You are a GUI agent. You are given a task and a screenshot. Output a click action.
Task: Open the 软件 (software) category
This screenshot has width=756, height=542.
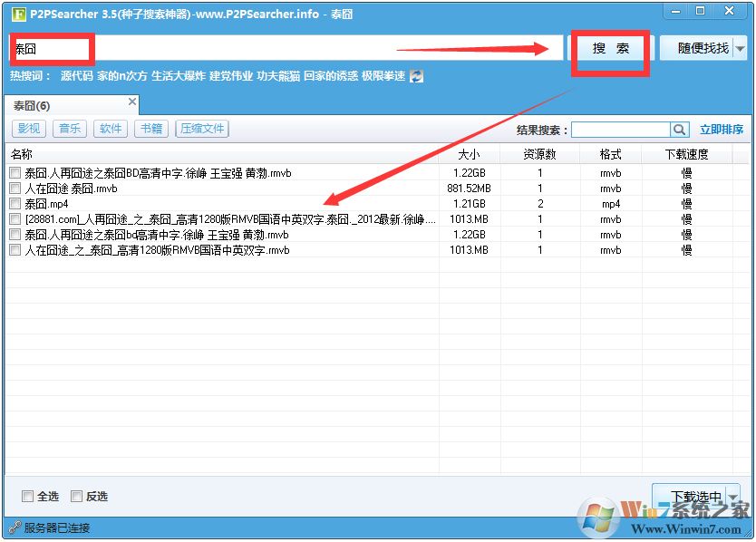click(x=110, y=128)
